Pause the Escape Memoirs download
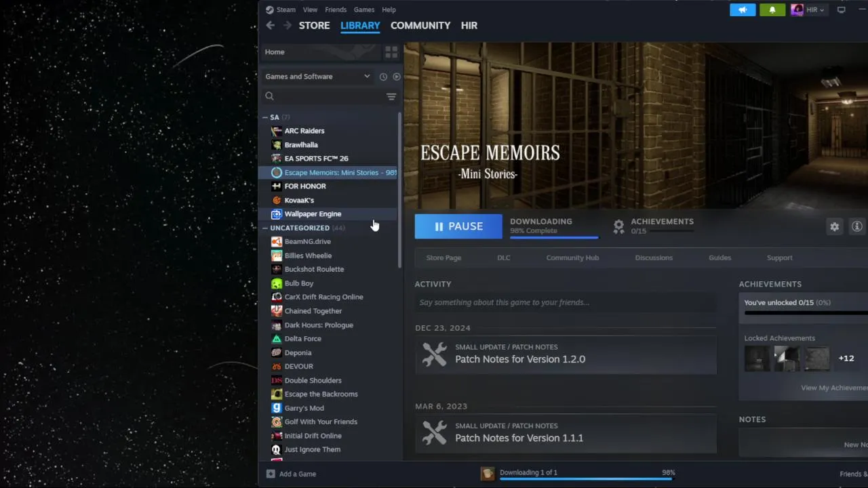The image size is (868, 488). pos(458,226)
